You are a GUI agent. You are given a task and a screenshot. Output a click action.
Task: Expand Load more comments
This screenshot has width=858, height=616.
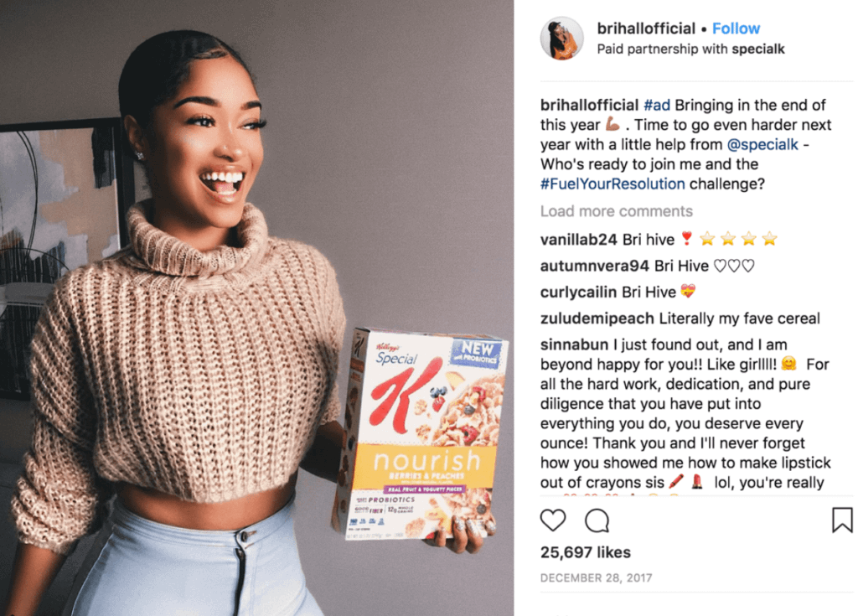[x=616, y=211]
